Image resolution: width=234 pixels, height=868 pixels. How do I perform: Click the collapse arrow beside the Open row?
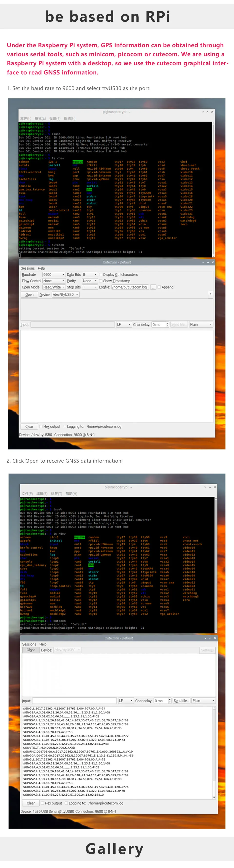click(x=210, y=294)
